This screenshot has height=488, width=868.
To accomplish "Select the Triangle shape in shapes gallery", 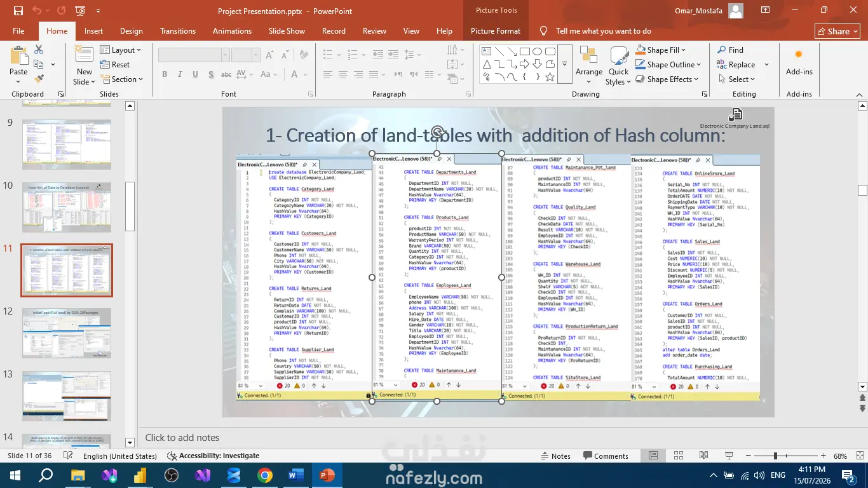I will pos(486,64).
